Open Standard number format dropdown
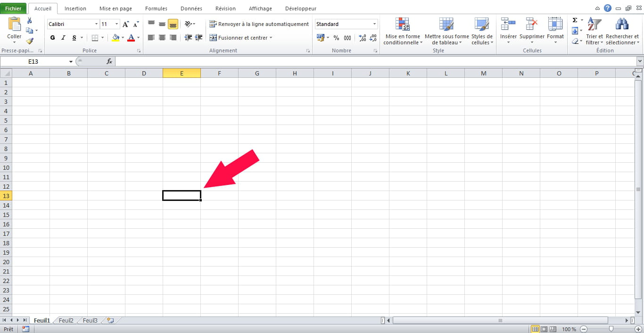This screenshot has width=644, height=333. 375,24
